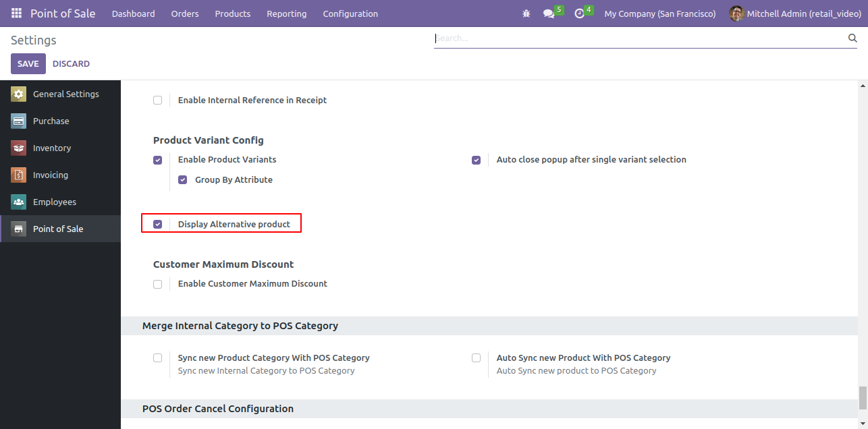The width and height of the screenshot is (868, 429).
Task: Open the Reporting menu
Action: pos(286,13)
